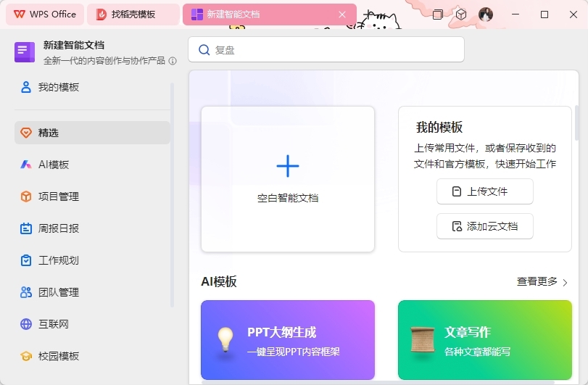
Task: Open AI模板 category in sidebar
Action: (92, 165)
